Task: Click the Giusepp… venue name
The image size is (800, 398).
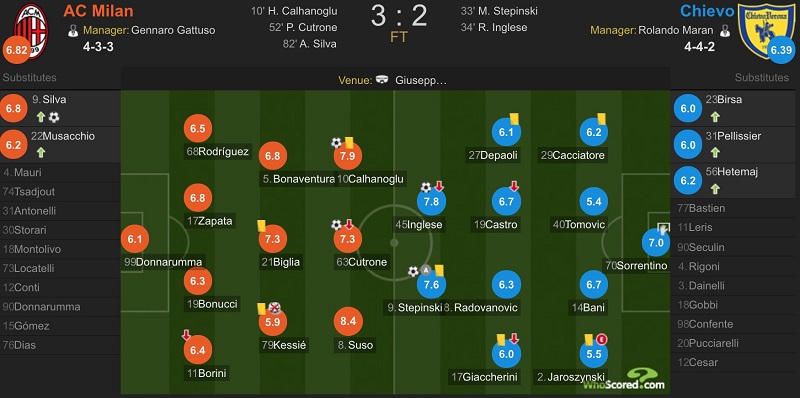Action: (421, 80)
